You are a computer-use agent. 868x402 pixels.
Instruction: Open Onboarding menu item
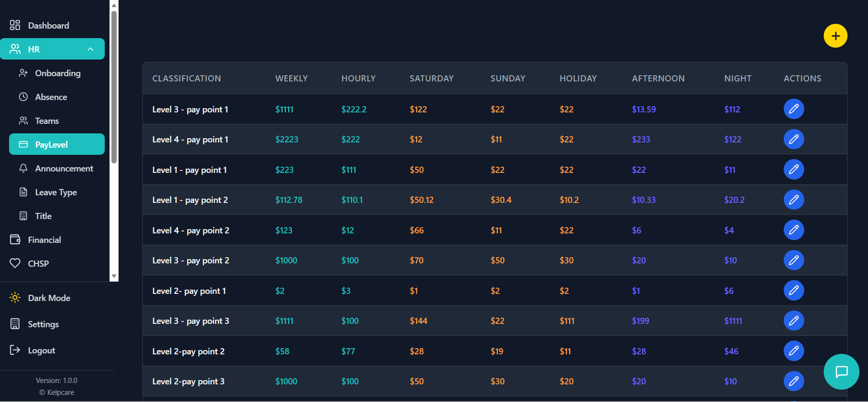(57, 73)
